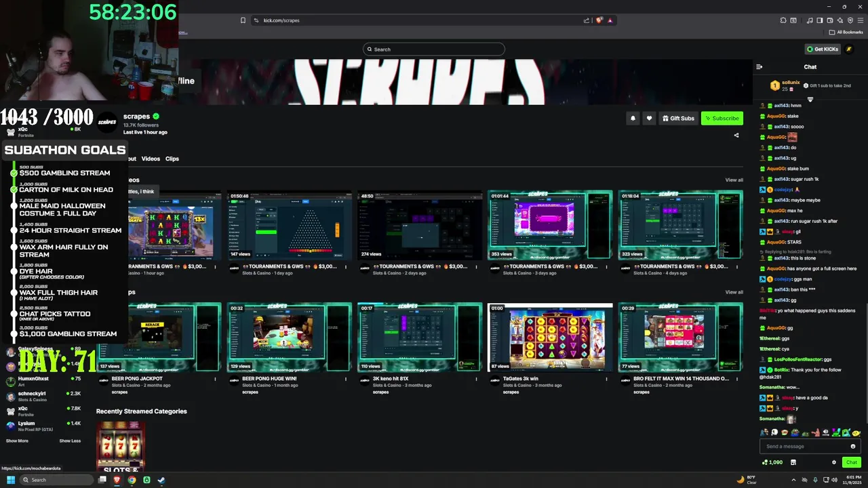The height and width of the screenshot is (488, 868).
Task: Click the Kick search field
Action: click(434, 49)
